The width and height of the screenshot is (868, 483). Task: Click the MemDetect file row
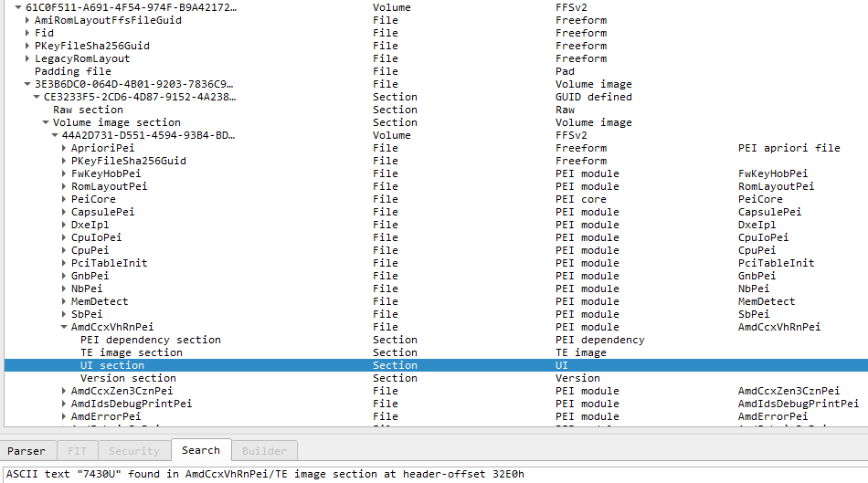coord(100,301)
